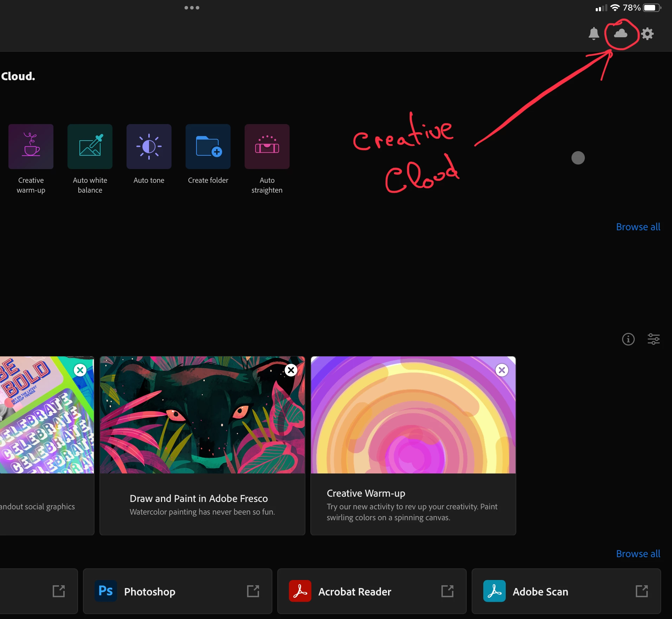
Task: Tap the Photoshop app icon
Action: 106,591
